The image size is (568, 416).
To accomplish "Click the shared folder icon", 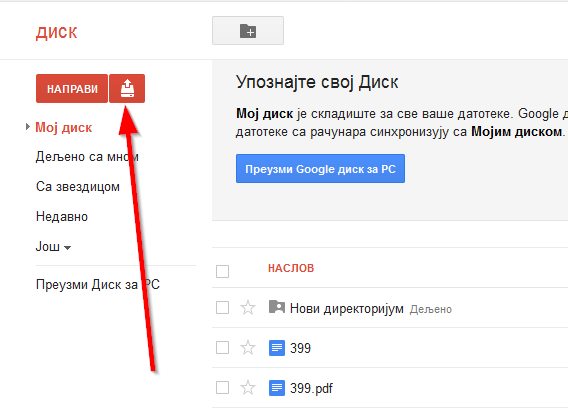I will coord(277,307).
